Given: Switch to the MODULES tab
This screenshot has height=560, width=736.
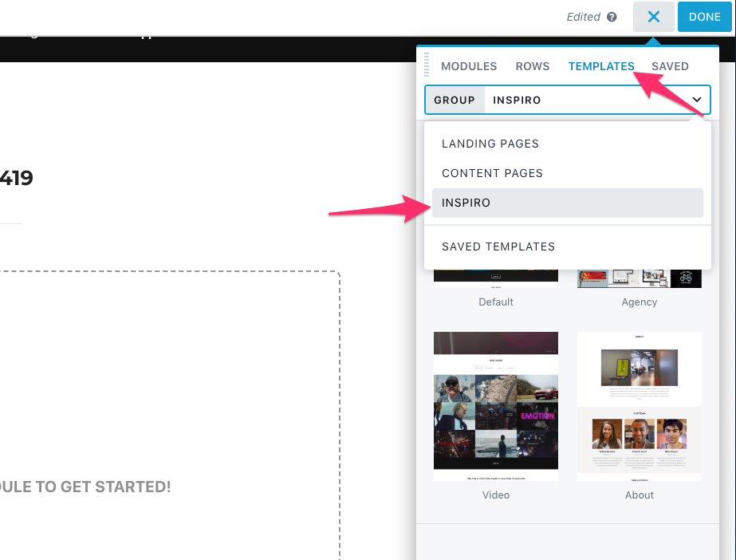Looking at the screenshot, I should tap(469, 66).
